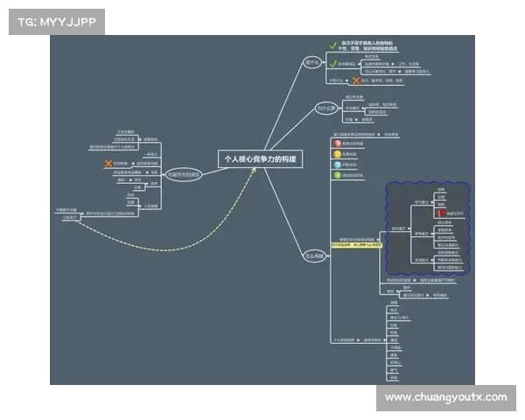The width and height of the screenshot is (525, 420).
Task: Collapse branch point right of 为什么要 oval
Action: [339, 108]
